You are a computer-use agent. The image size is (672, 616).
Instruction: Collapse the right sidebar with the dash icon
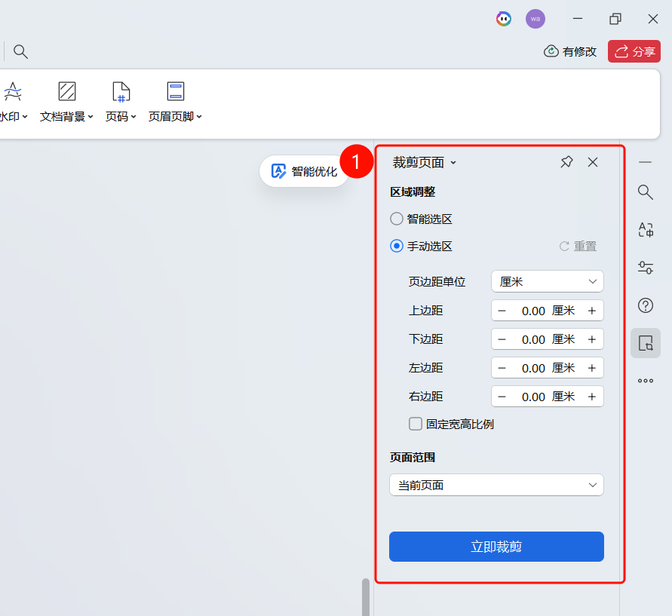645,162
